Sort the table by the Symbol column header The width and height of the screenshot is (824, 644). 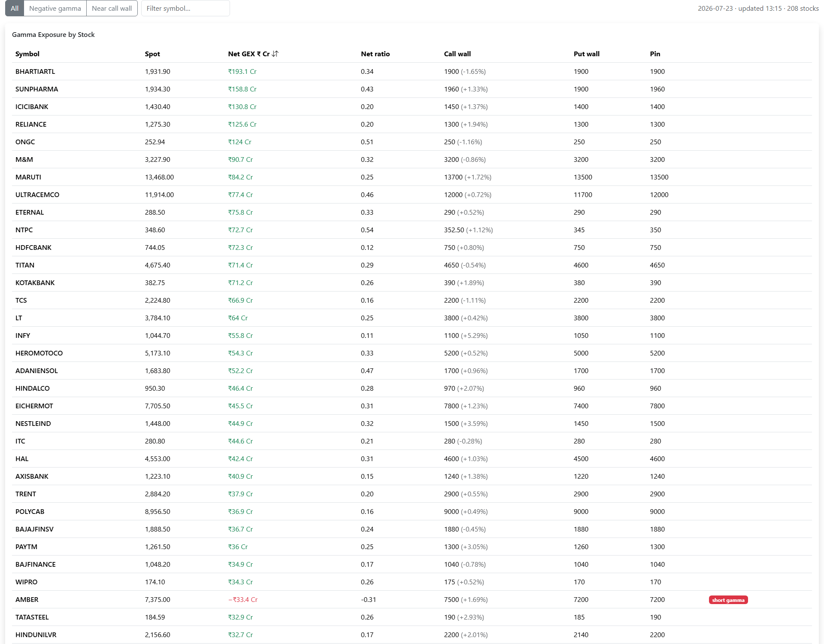pos(27,54)
